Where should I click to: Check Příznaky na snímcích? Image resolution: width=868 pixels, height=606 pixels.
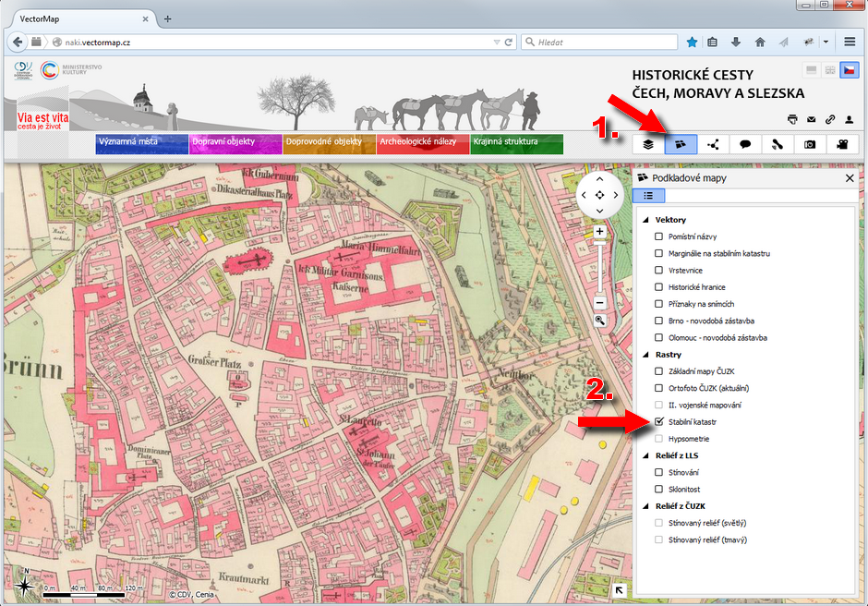tap(658, 304)
